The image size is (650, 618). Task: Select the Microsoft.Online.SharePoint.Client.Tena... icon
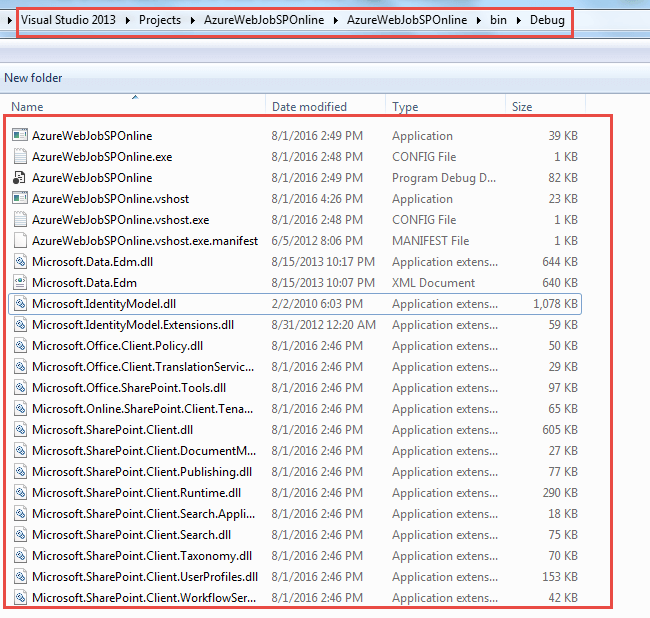click(20, 408)
